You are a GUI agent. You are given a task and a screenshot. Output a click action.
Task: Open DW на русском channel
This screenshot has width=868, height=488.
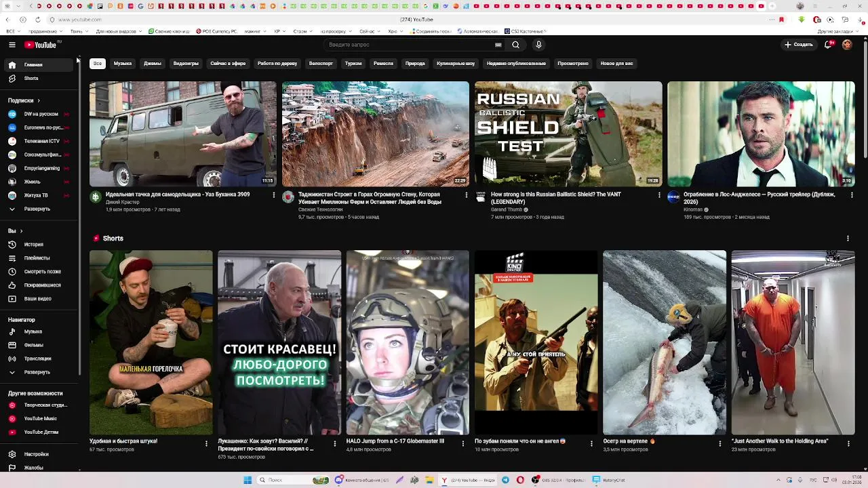point(39,114)
